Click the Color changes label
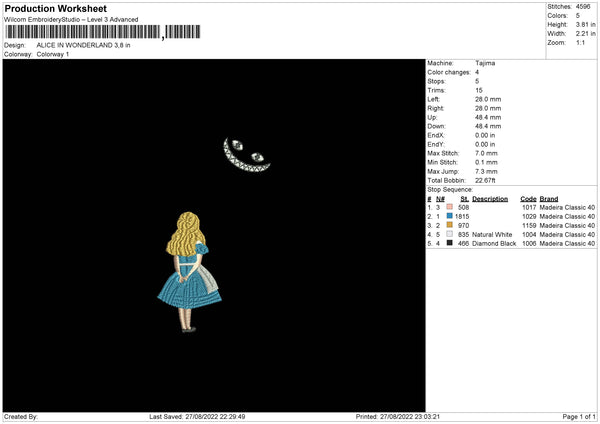This screenshot has width=600, height=424. tap(449, 72)
